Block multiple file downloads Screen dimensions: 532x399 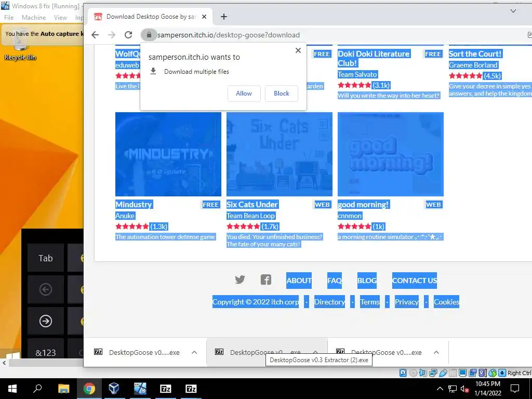[x=281, y=94]
